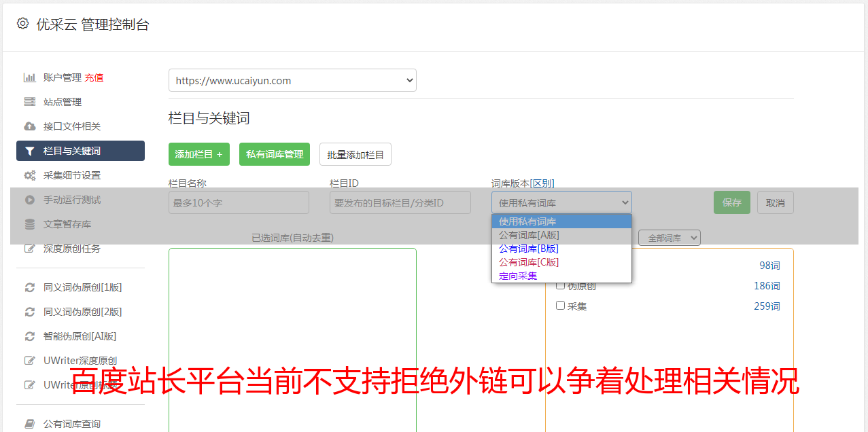Image resolution: width=868 pixels, height=432 pixels.
Task: Click refresh icon for 同义词伪原创[2版]
Action: click(29, 312)
